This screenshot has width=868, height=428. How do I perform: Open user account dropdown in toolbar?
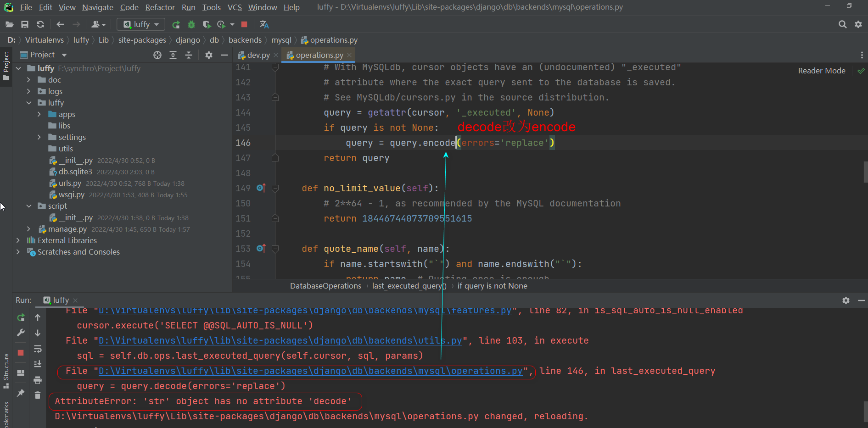(98, 24)
